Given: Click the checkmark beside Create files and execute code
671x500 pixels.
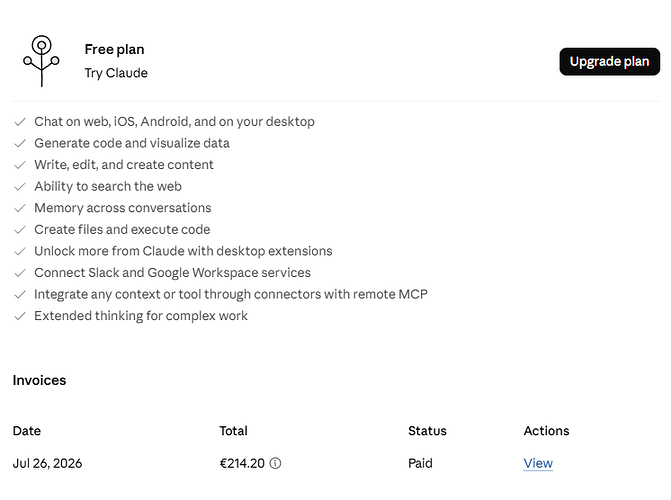Looking at the screenshot, I should pyautogui.click(x=20, y=230).
